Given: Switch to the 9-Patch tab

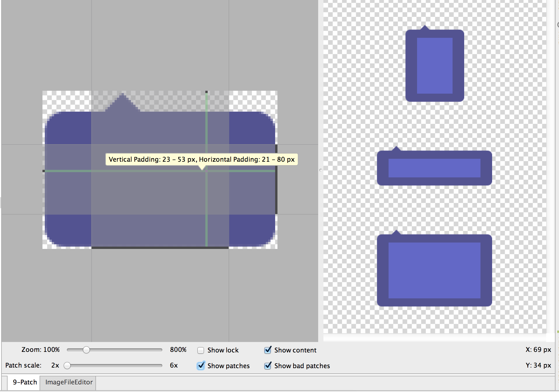Looking at the screenshot, I should tap(25, 382).
